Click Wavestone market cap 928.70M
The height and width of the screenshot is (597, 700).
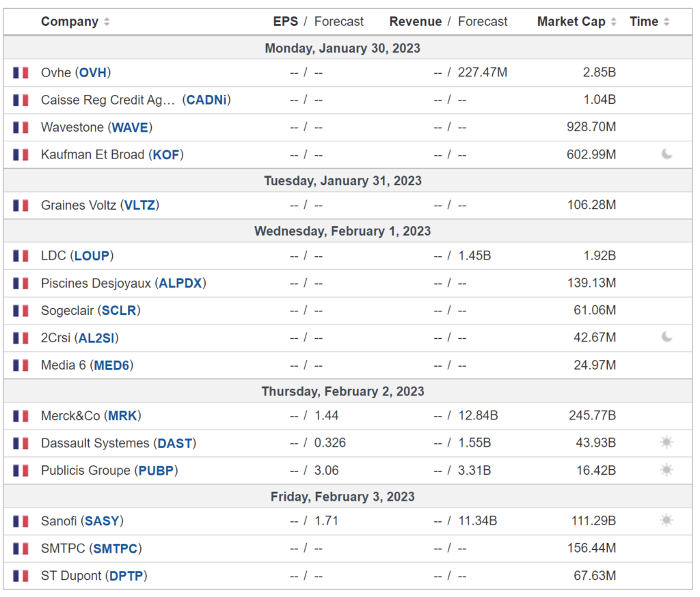[x=591, y=127]
